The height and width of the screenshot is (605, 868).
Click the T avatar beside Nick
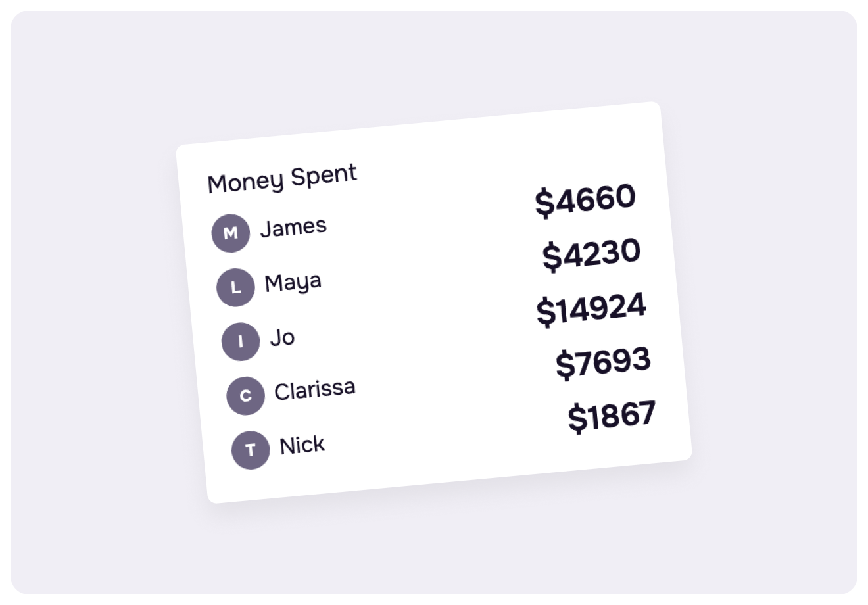251,450
